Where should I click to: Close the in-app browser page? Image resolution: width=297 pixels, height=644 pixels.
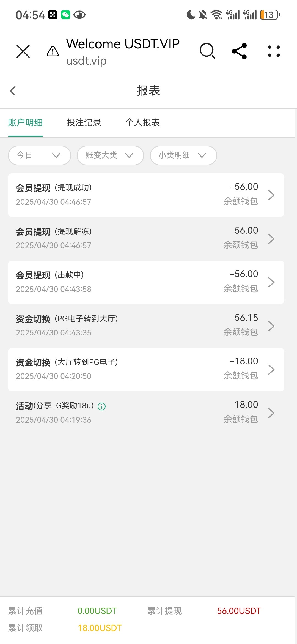pyautogui.click(x=23, y=51)
